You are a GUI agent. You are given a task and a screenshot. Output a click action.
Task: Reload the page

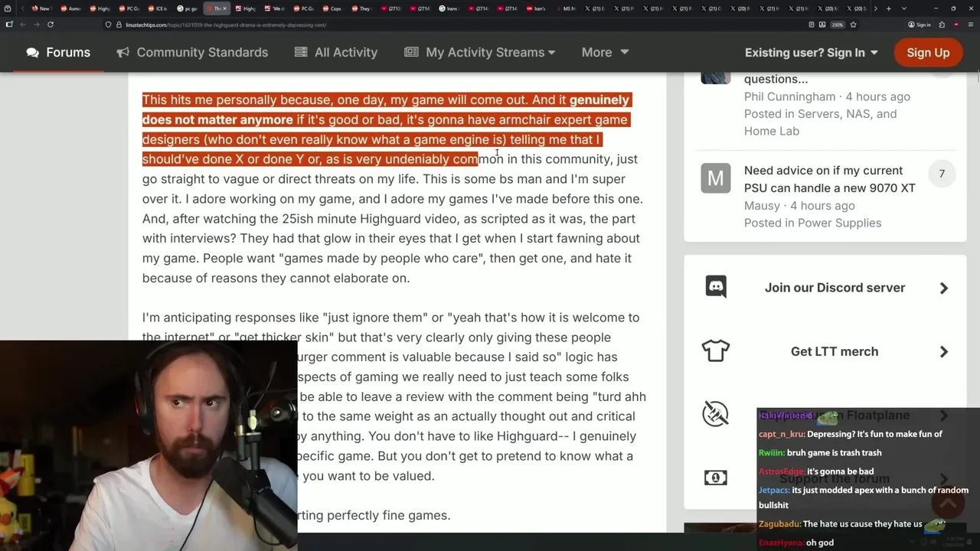tap(51, 24)
